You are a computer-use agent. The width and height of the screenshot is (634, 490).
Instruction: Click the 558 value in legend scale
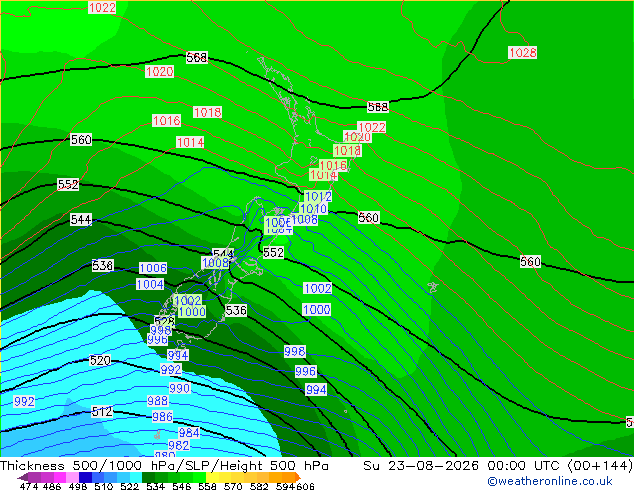pyautogui.click(x=207, y=486)
